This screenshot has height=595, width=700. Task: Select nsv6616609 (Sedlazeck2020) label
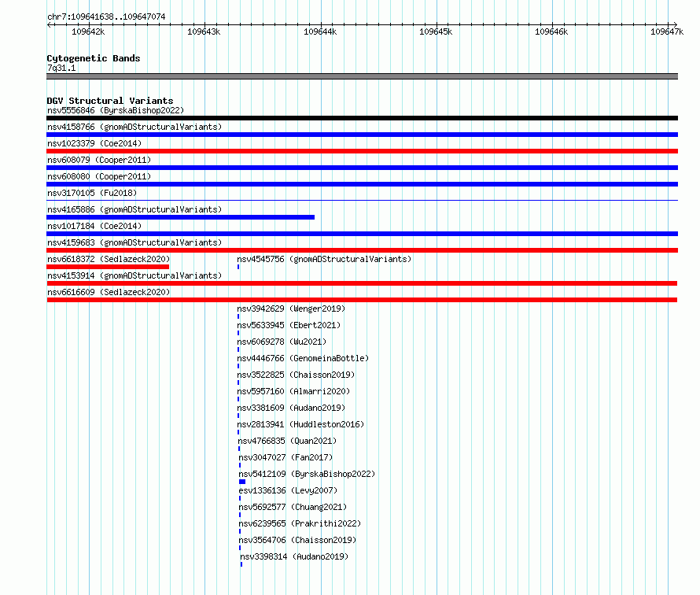click(x=109, y=292)
